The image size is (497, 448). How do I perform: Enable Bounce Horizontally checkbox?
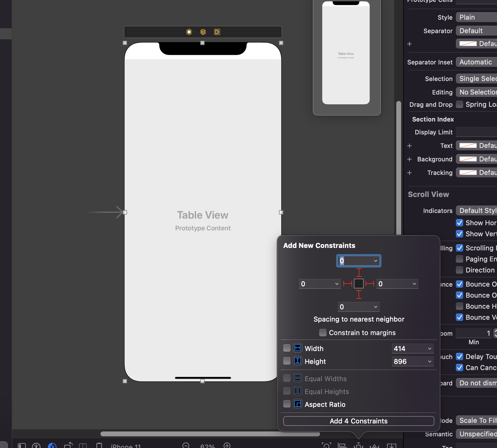(460, 306)
